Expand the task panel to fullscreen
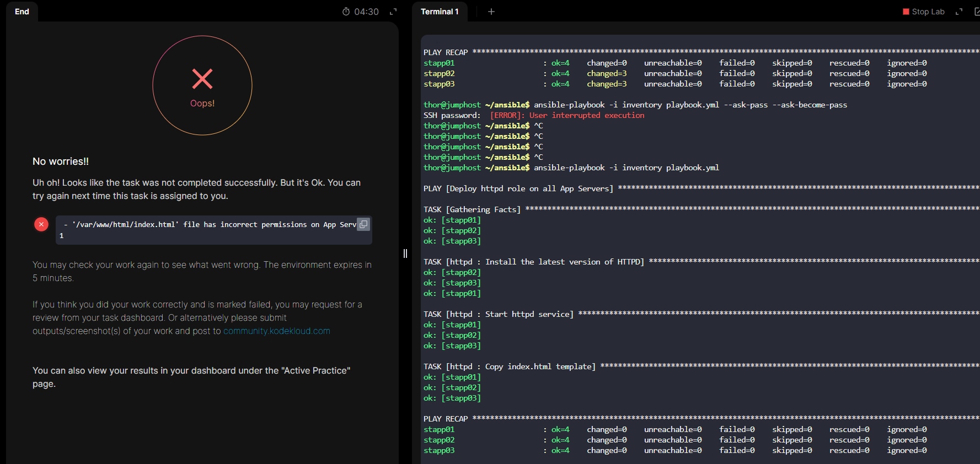980x464 pixels. click(393, 12)
